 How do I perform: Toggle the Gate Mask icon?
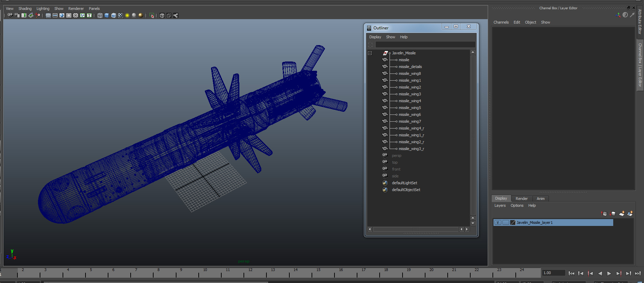tap(69, 15)
